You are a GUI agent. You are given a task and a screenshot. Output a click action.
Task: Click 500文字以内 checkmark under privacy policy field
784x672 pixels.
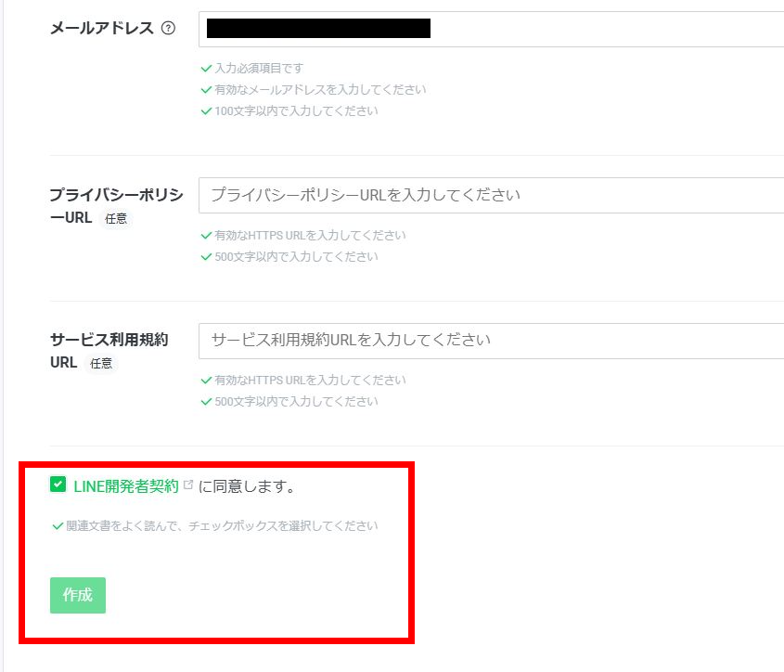point(206,257)
